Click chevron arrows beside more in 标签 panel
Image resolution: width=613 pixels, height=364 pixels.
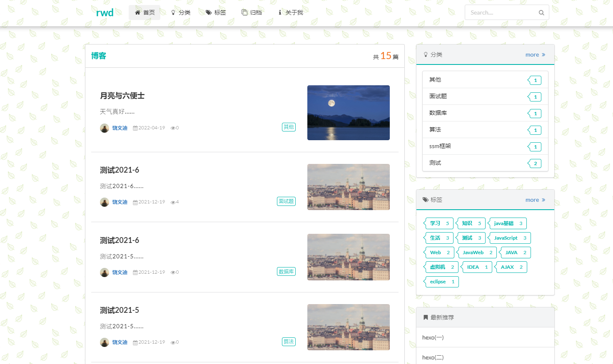[x=543, y=200]
